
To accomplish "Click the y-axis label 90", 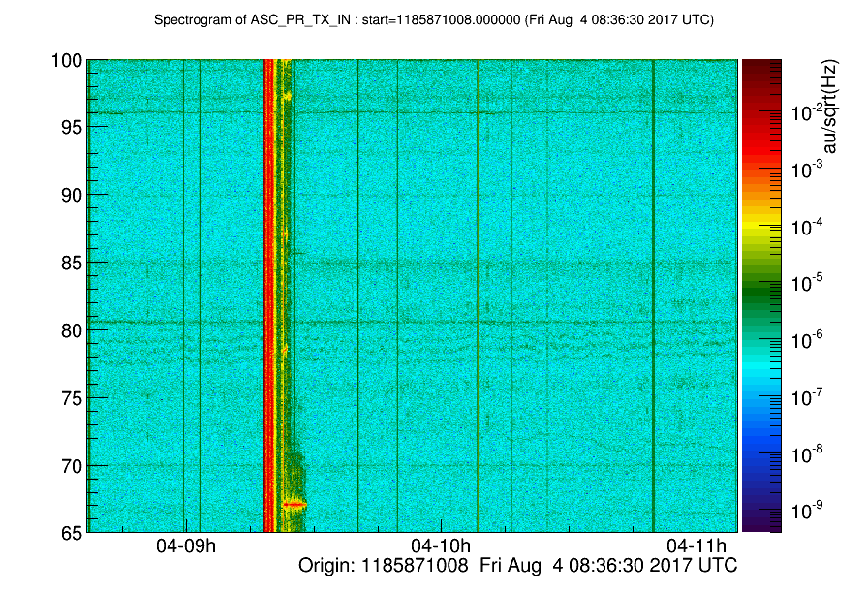I will pyautogui.click(x=72, y=196).
